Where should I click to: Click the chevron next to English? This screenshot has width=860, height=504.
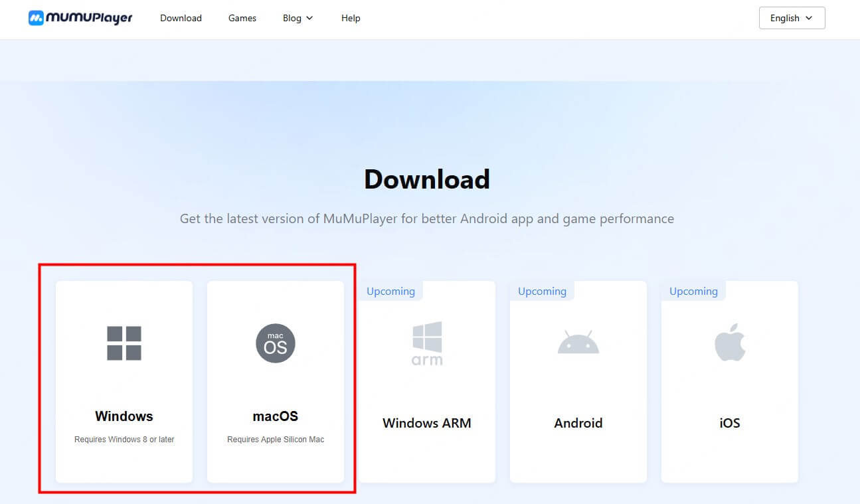tap(808, 19)
